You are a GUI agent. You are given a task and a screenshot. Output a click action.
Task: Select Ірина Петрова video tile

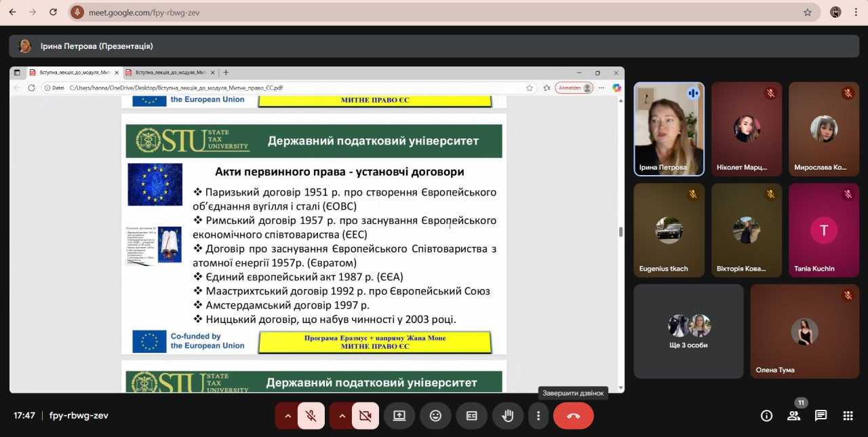pyautogui.click(x=669, y=129)
